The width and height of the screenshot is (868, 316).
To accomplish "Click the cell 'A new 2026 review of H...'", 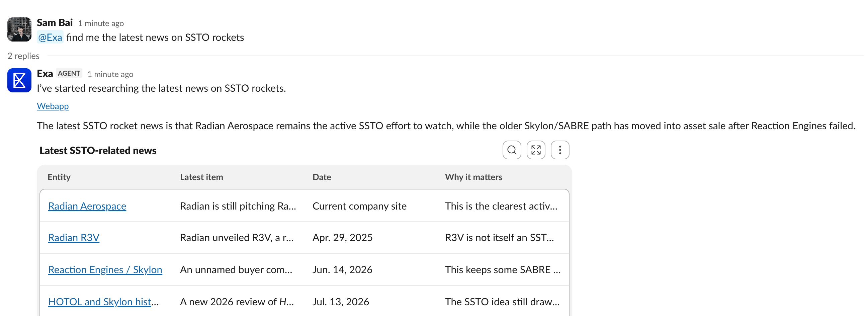I will click(x=237, y=302).
